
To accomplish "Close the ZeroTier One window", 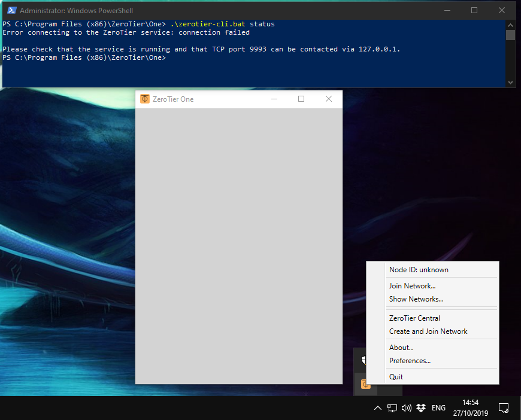I will point(329,99).
